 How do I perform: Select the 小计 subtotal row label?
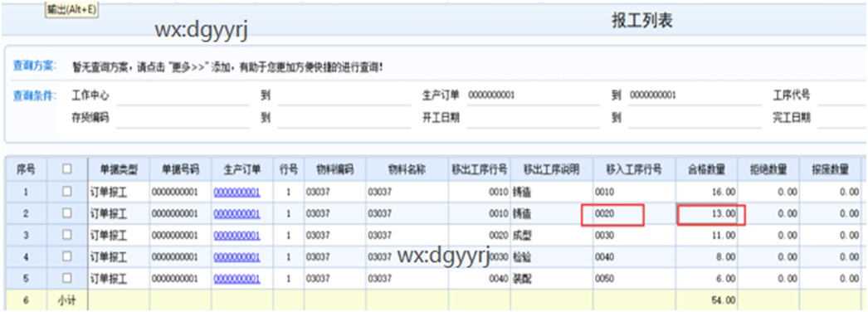(67, 300)
